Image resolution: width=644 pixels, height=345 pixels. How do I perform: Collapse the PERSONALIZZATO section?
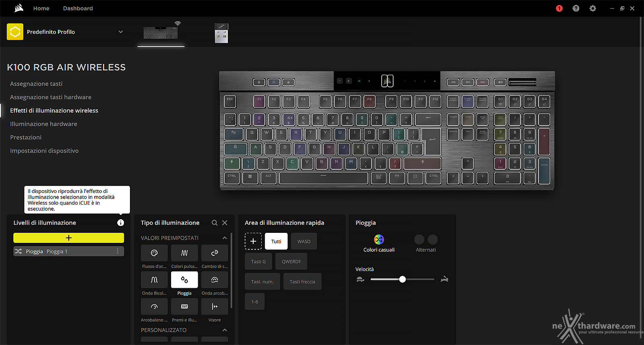coord(225,330)
